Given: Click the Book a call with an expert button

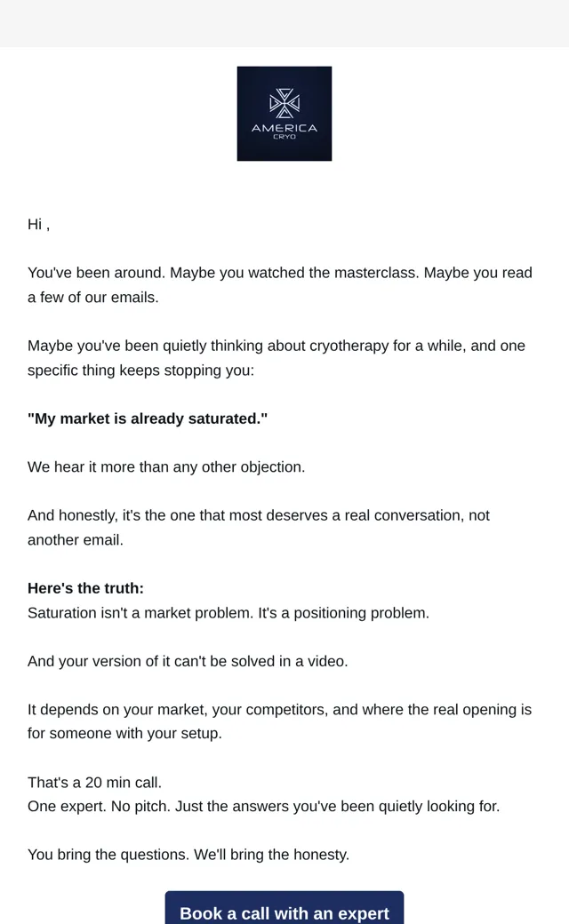Looking at the screenshot, I should coord(284,909).
